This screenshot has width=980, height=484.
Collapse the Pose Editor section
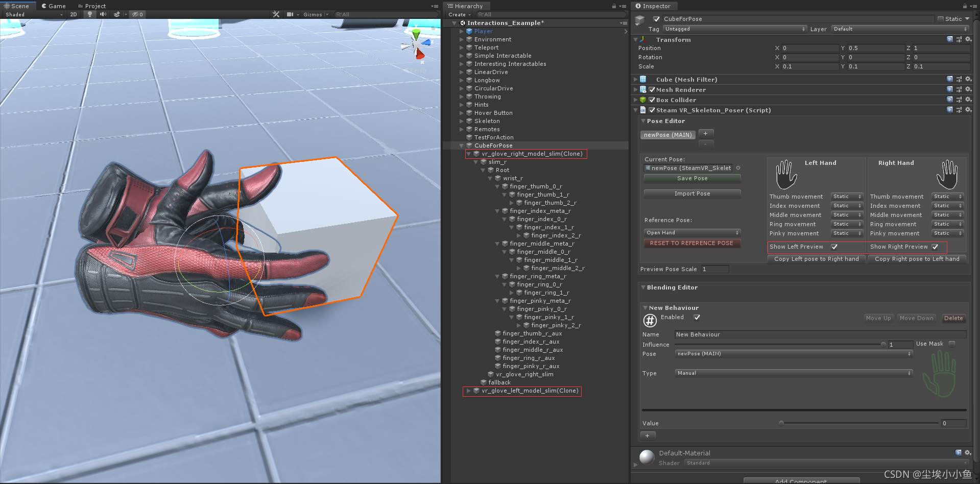pos(643,121)
